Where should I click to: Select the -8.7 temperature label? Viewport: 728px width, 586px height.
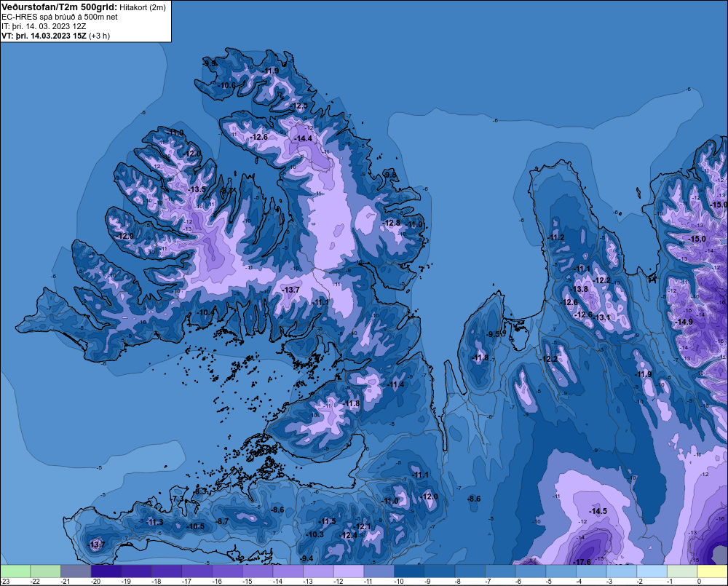point(222,521)
